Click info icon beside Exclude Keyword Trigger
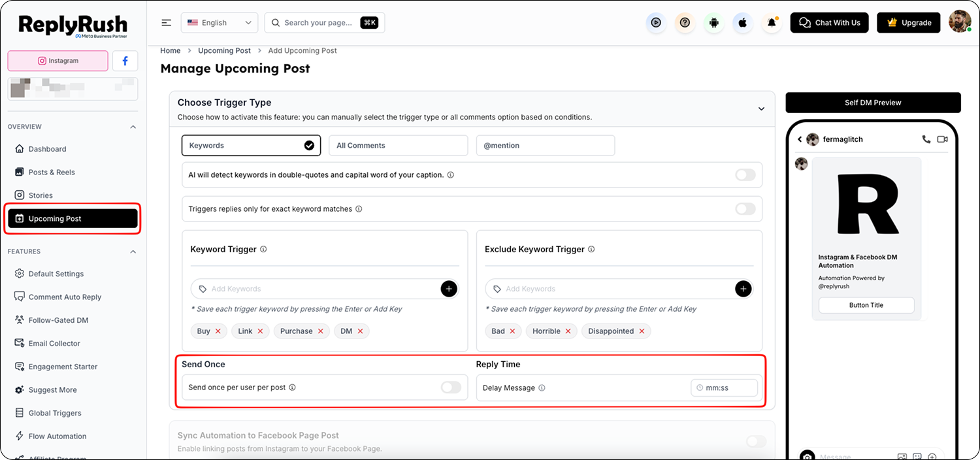Screen dimensions: 980x460 [x=591, y=249]
